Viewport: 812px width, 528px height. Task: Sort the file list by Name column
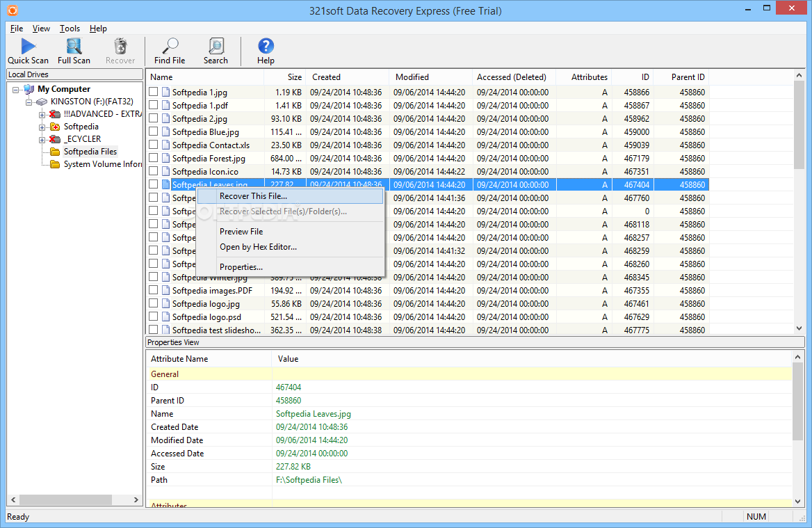point(205,77)
